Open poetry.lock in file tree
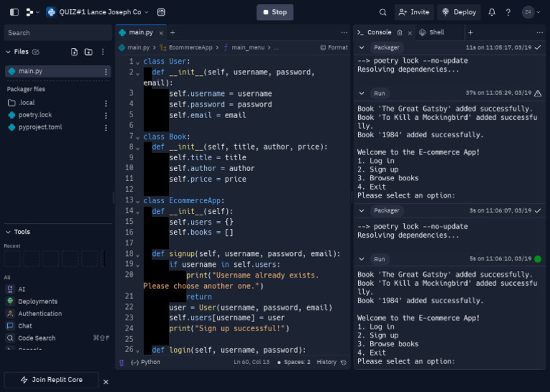The width and height of the screenshot is (550, 392). point(35,114)
